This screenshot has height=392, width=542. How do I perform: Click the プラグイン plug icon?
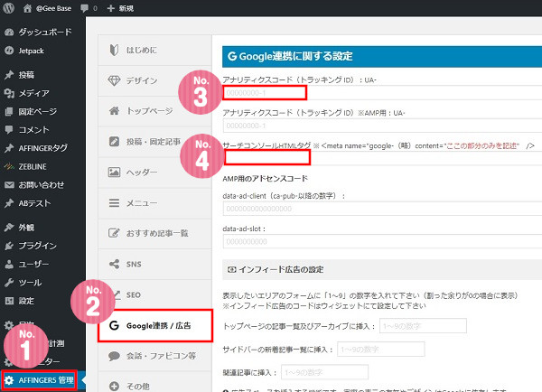pyautogui.click(x=9, y=246)
